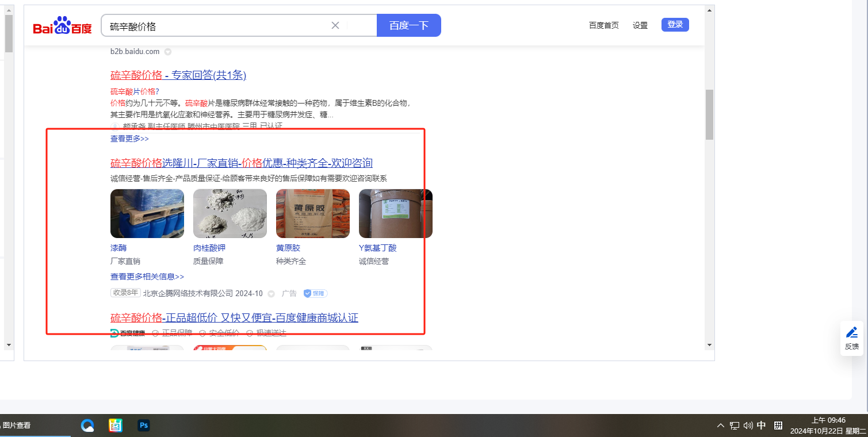Click the 保障 shield badge
The image size is (868, 437).
click(x=315, y=293)
